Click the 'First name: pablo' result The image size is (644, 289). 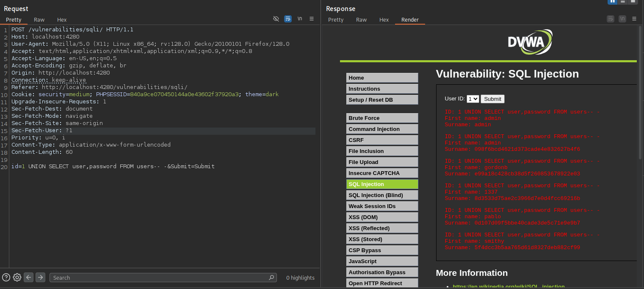point(473,217)
